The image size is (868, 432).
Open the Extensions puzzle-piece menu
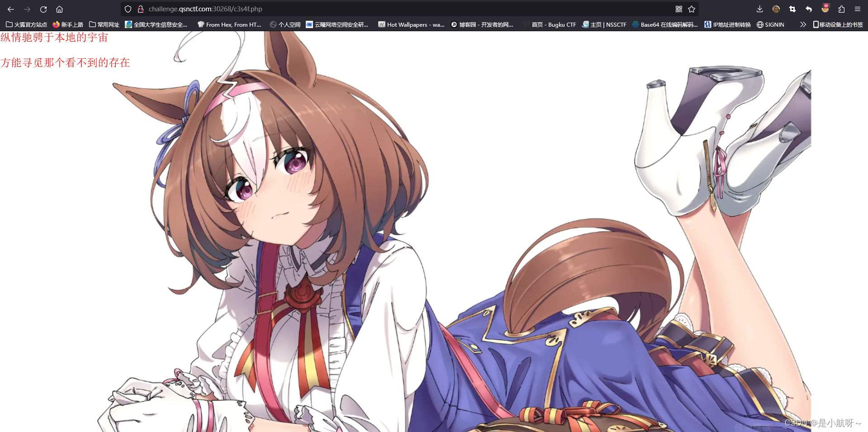[x=841, y=9]
